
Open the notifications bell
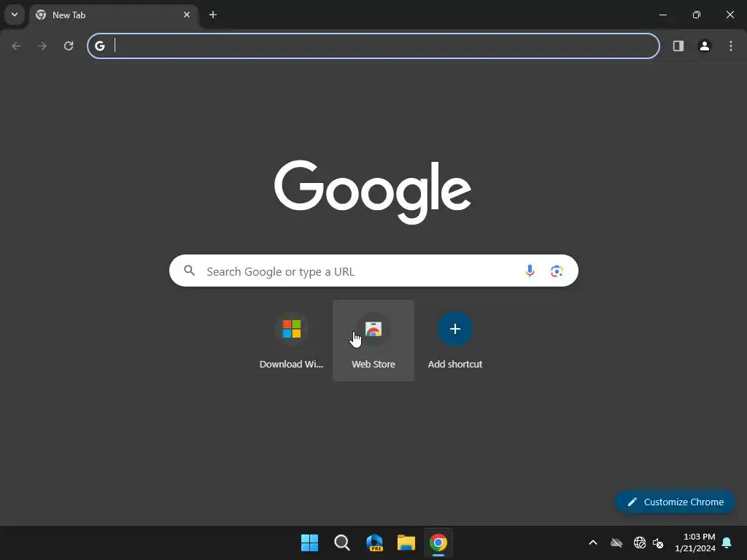coord(727,542)
